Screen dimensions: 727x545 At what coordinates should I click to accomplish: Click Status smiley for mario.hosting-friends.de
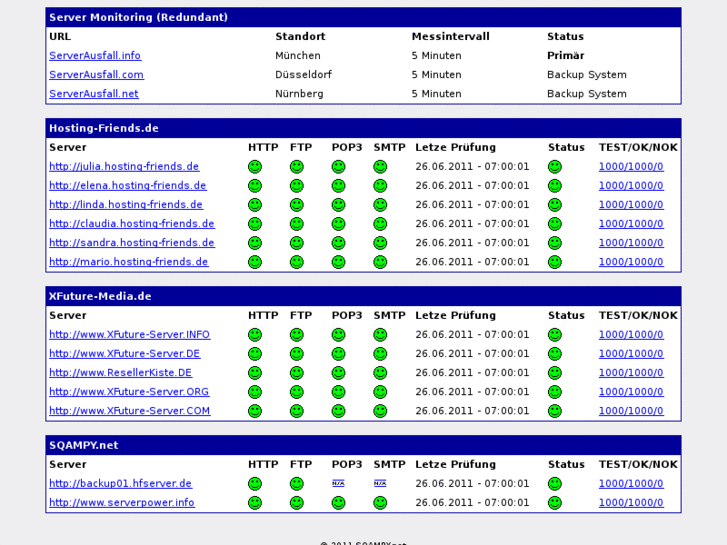click(555, 262)
